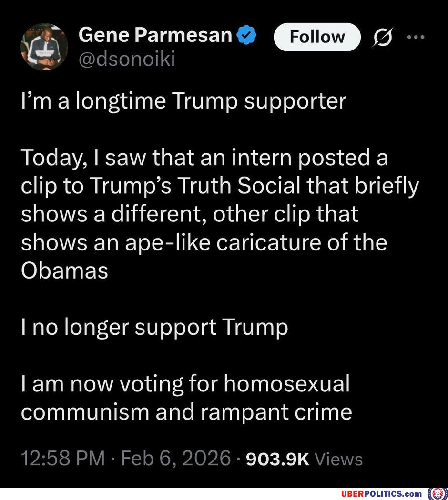Image resolution: width=448 pixels, height=500 pixels.
Task: Open the @dsonoiki handle link
Action: coord(126,59)
